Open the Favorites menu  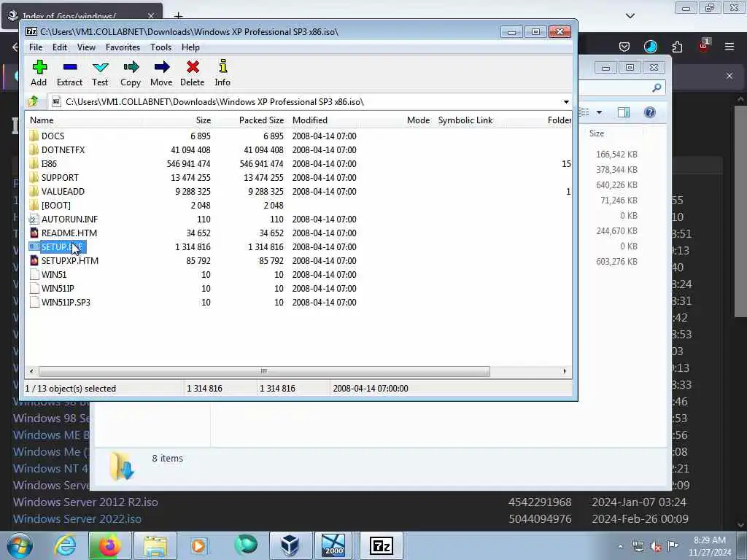[123, 47]
